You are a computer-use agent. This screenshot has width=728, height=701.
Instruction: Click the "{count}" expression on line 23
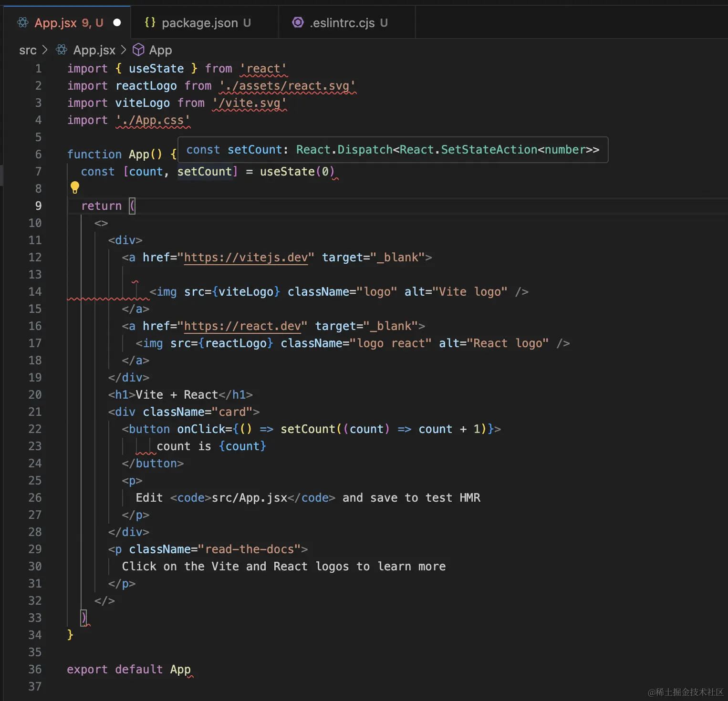point(242,446)
